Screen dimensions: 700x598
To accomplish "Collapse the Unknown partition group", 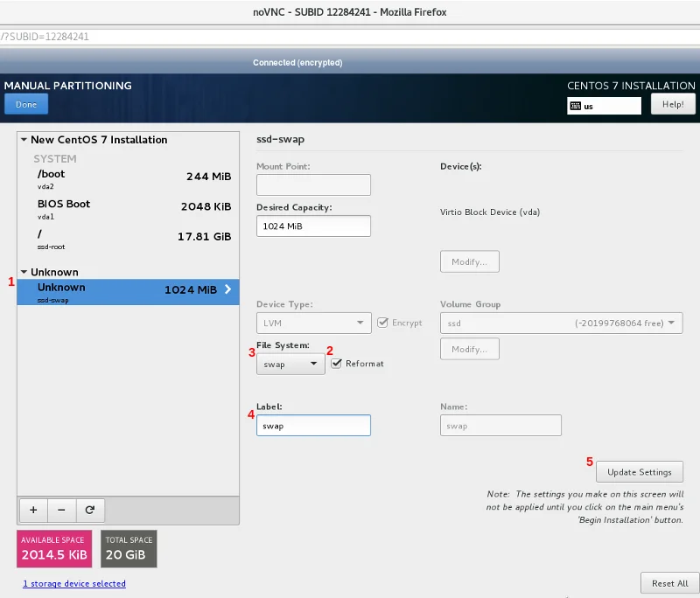I will pyautogui.click(x=24, y=273).
